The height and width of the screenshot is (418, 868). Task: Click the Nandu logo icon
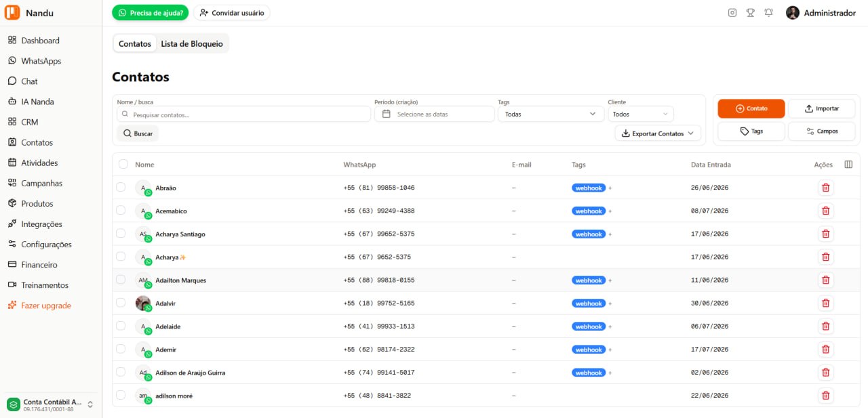pos(12,13)
